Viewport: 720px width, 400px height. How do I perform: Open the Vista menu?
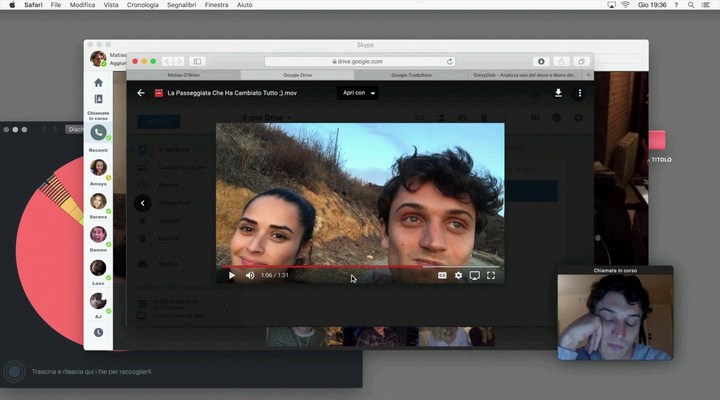(x=111, y=5)
